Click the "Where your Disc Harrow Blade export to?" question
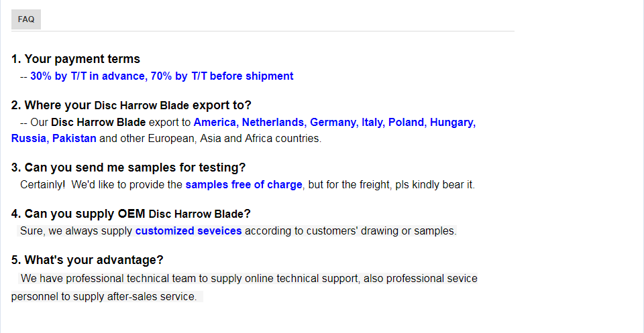 (x=131, y=105)
